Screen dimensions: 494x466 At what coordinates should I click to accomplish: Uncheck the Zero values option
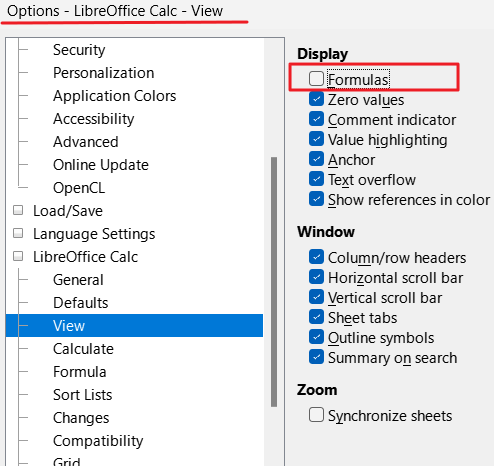[x=316, y=99]
